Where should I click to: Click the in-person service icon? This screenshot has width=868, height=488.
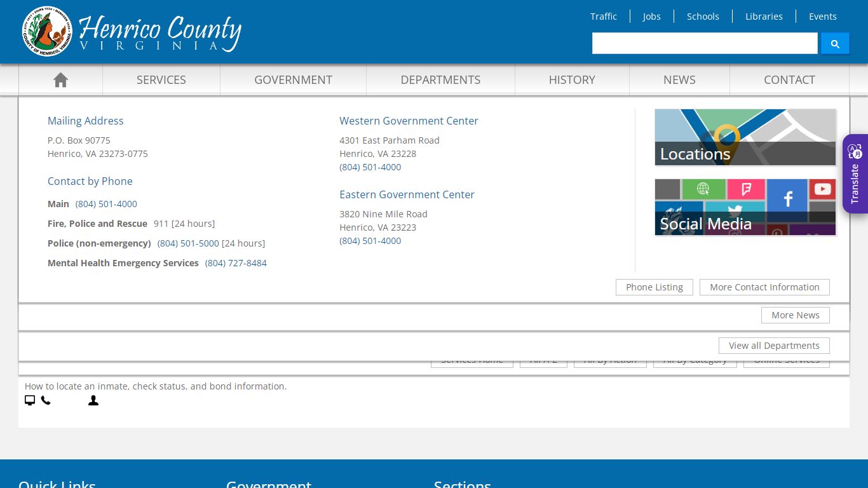(93, 400)
